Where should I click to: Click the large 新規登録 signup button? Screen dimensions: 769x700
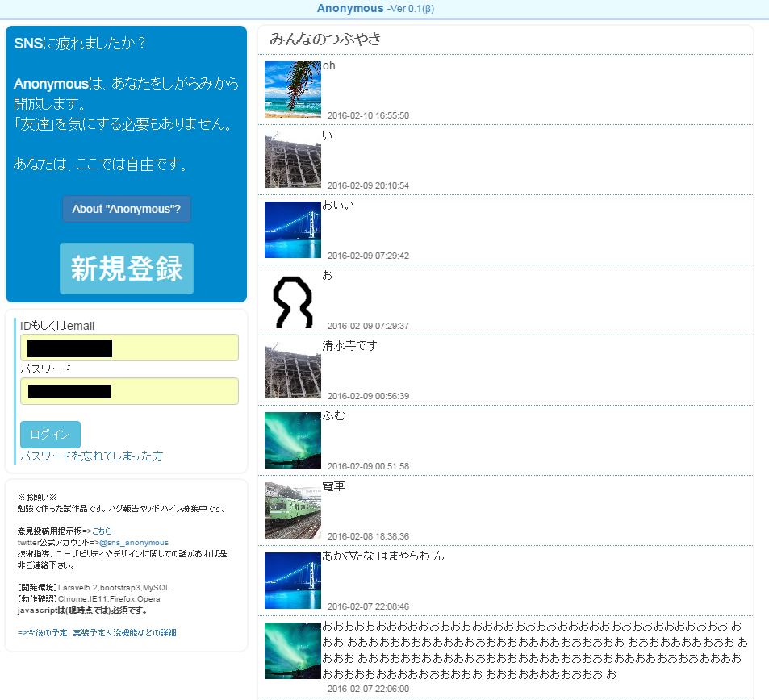[127, 269]
